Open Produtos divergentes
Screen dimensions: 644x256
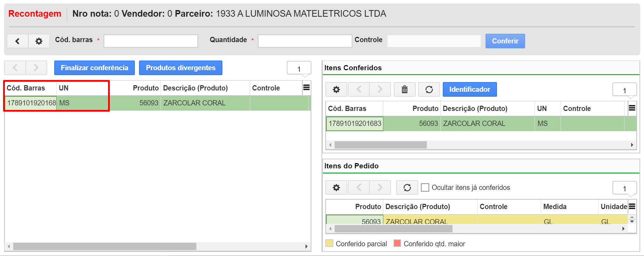point(181,68)
